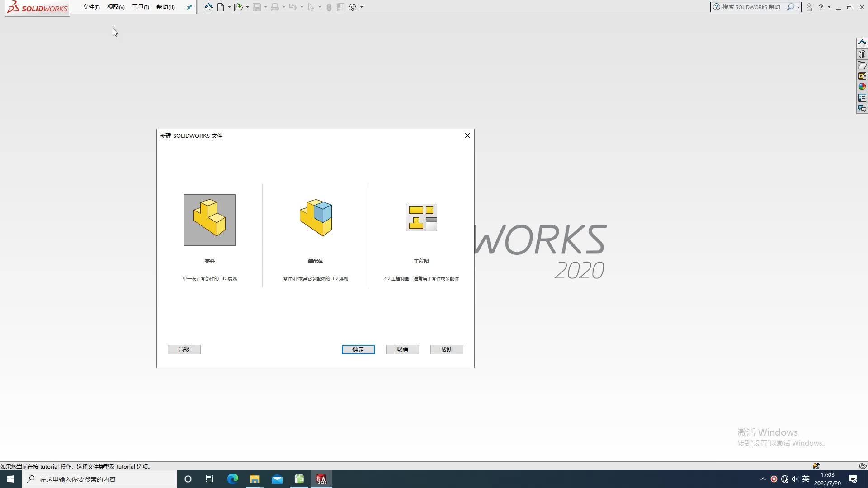
Task: Expand the Select tool dropdown arrow
Action: tap(320, 7)
